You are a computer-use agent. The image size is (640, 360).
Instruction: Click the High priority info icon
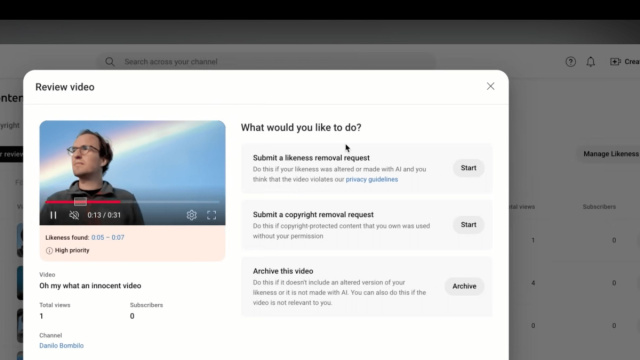(x=49, y=250)
